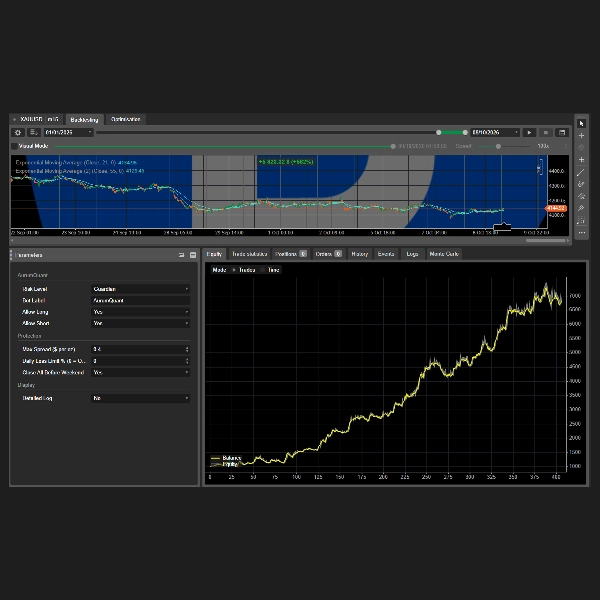Open the backtest start date dropdown
This screenshot has height=600, width=600.
pyautogui.click(x=68, y=132)
